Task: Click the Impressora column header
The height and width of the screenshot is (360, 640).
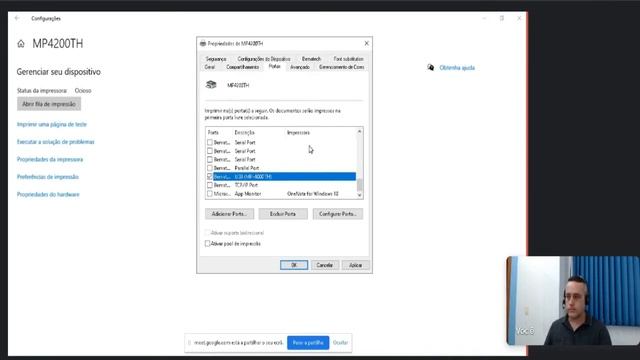Action: pyautogui.click(x=298, y=133)
